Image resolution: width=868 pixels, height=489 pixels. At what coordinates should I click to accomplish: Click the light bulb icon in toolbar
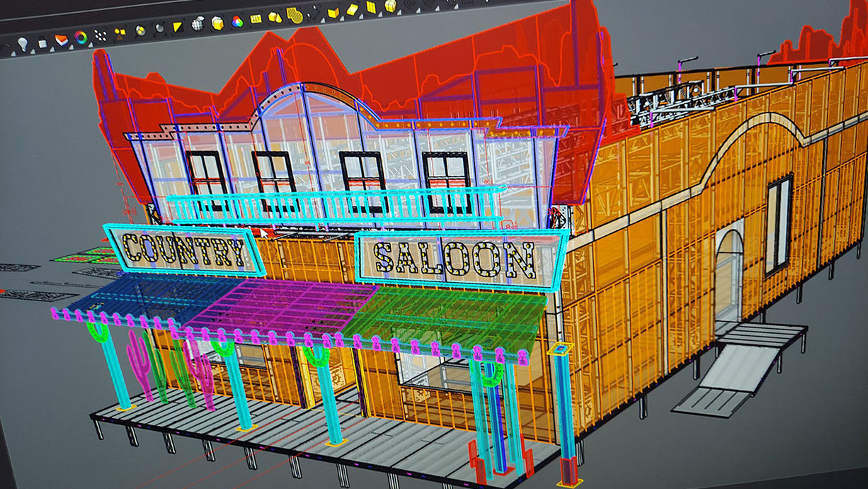[x=23, y=43]
